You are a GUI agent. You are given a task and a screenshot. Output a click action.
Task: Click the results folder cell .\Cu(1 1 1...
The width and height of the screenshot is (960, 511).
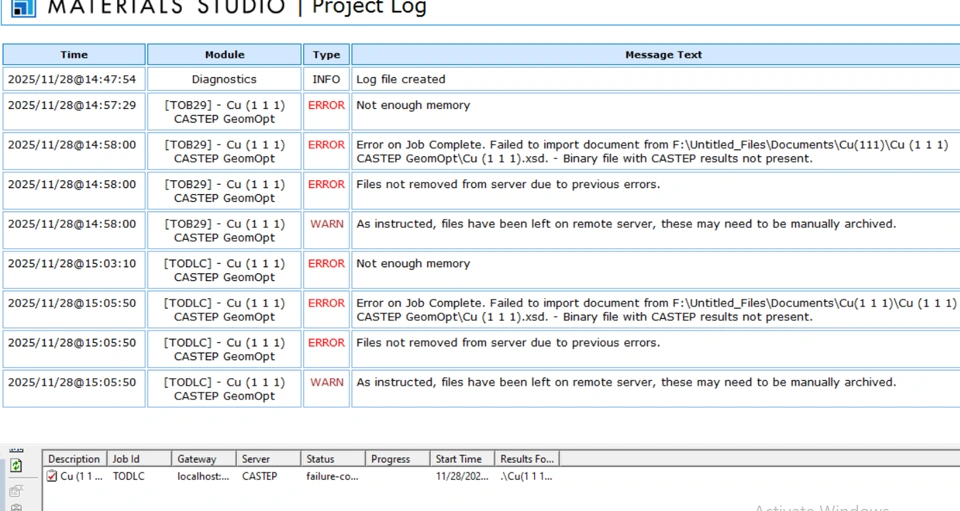point(526,476)
